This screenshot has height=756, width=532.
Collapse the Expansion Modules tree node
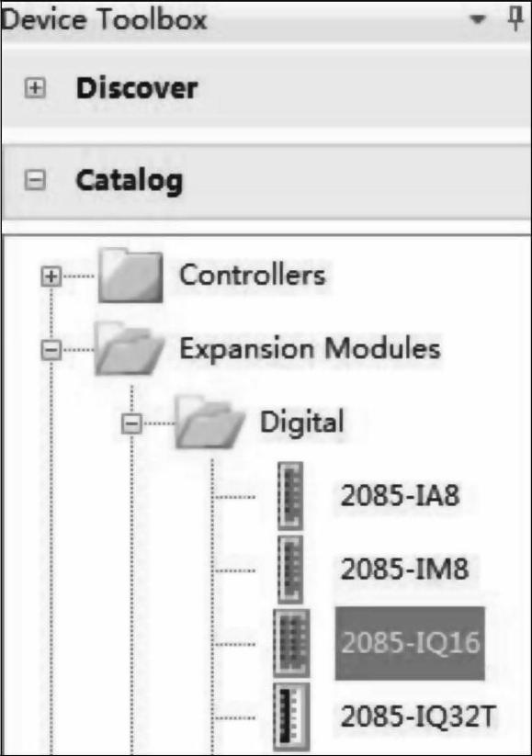51,350
